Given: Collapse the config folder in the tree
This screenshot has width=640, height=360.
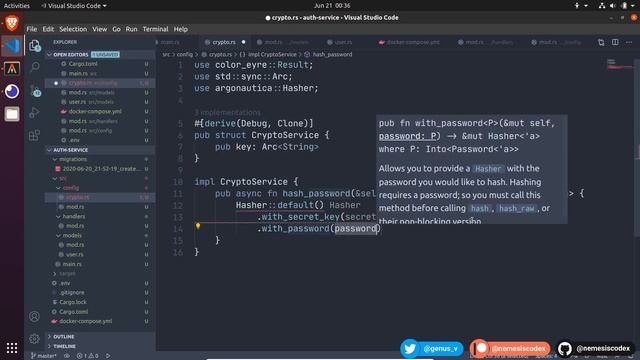Looking at the screenshot, I should [71, 188].
